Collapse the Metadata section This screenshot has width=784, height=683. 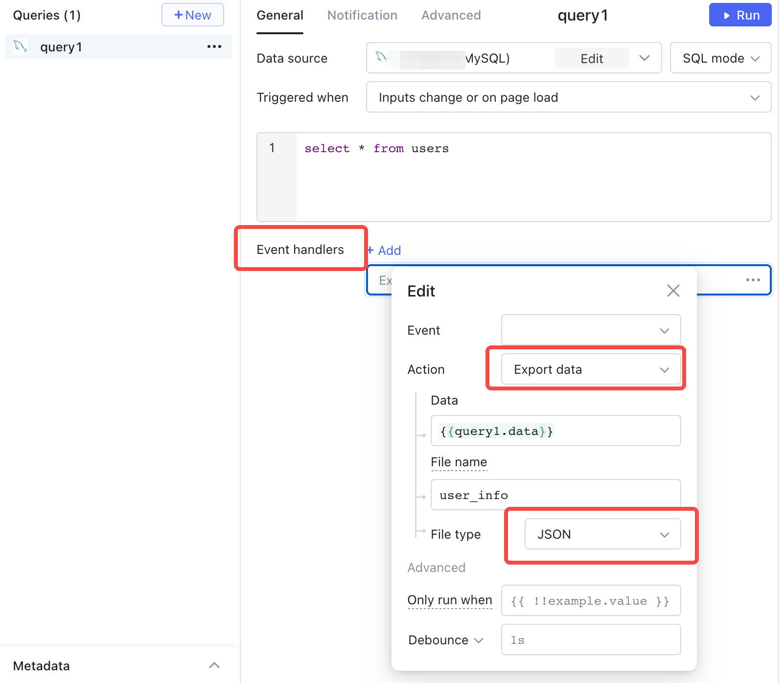click(214, 665)
